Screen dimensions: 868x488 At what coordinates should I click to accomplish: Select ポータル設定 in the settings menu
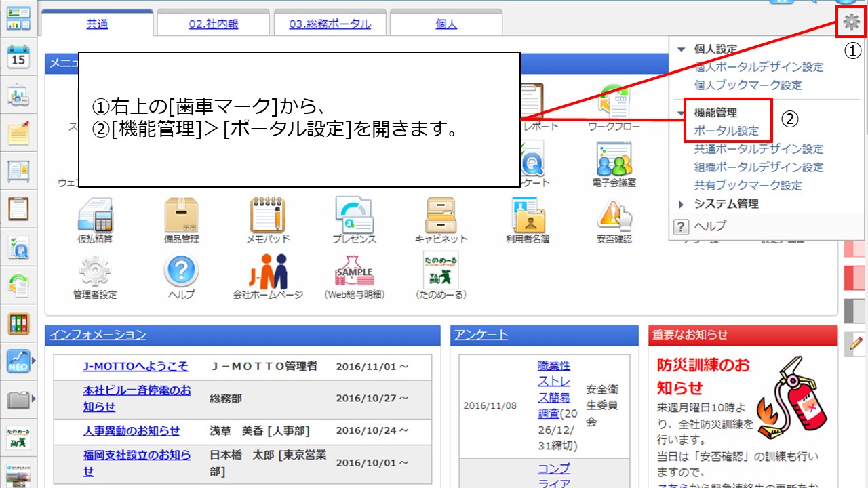pyautogui.click(x=726, y=131)
